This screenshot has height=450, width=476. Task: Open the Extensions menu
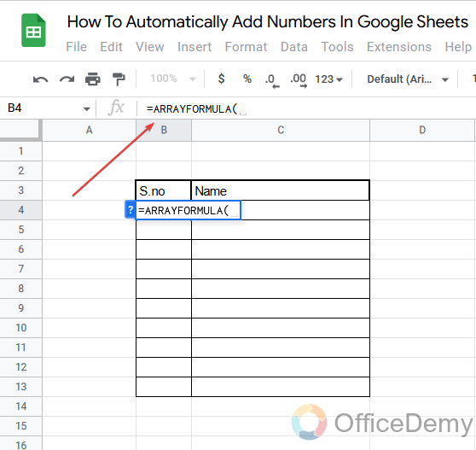coord(399,47)
